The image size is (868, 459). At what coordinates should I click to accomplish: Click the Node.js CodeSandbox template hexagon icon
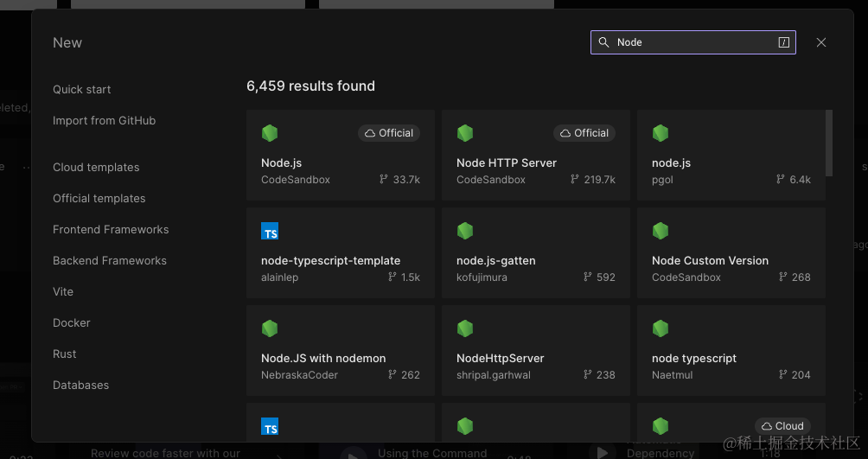click(270, 133)
